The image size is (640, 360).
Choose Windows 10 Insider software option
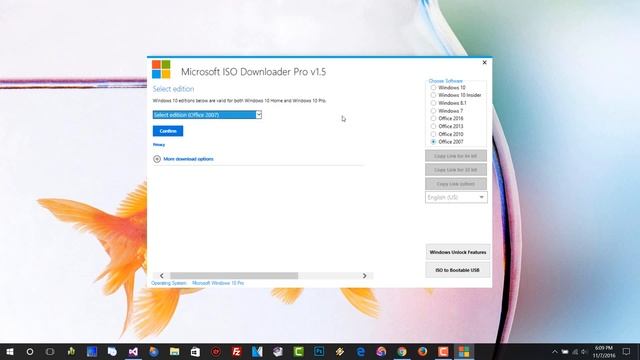tap(433, 95)
